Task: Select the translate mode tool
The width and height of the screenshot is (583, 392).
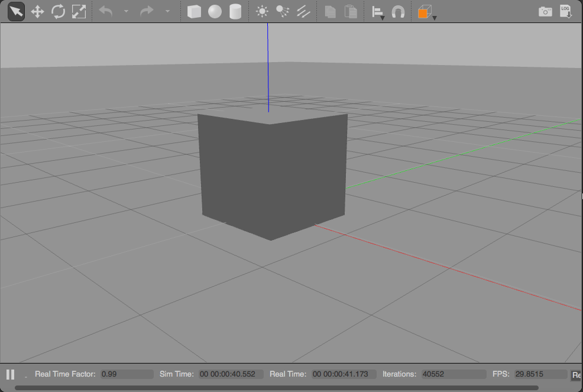Action: click(37, 12)
